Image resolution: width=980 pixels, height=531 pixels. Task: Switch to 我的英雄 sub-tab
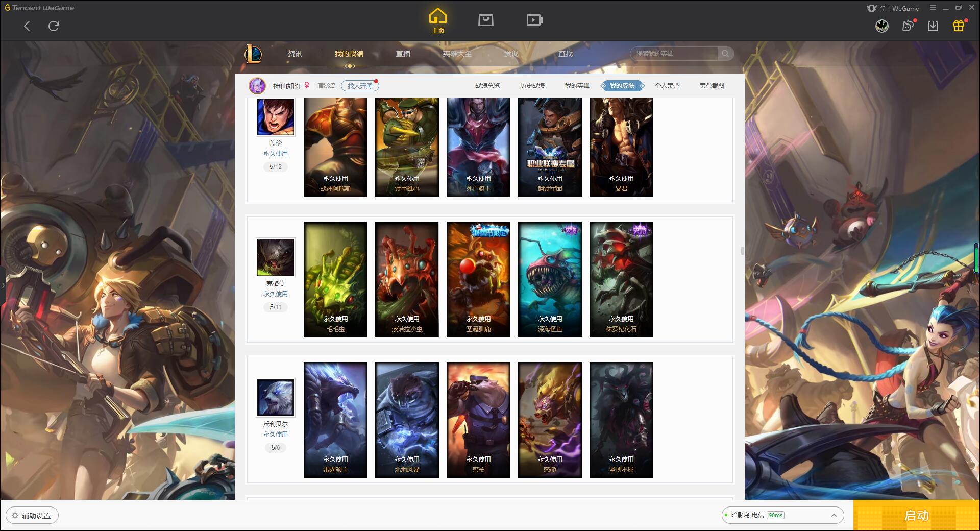[x=577, y=86]
